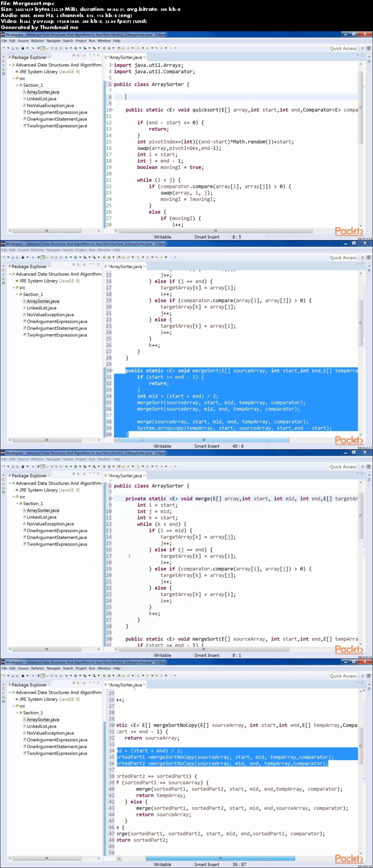Click Quick Access field in the mergeSortNoCopy frame

(343, 676)
